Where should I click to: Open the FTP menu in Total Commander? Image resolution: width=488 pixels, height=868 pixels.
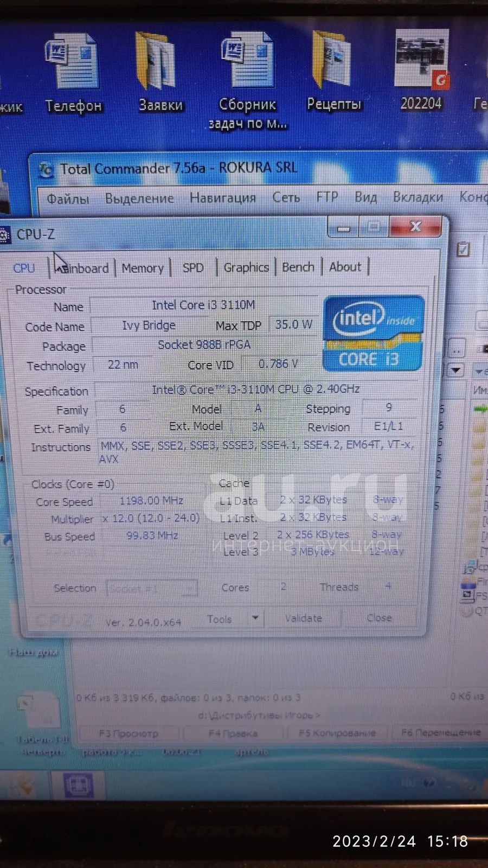click(x=327, y=196)
